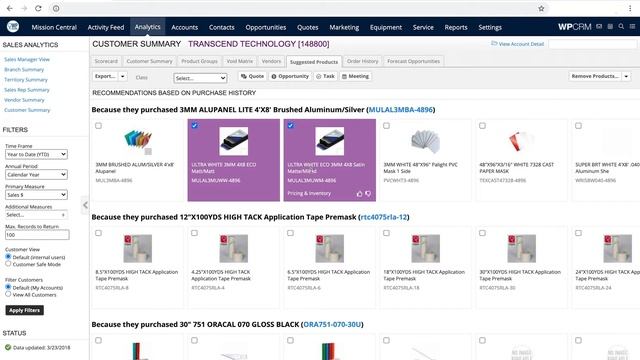Image resolution: width=640 pixels, height=360 pixels.
Task: Click the Export button
Action: pos(105,76)
